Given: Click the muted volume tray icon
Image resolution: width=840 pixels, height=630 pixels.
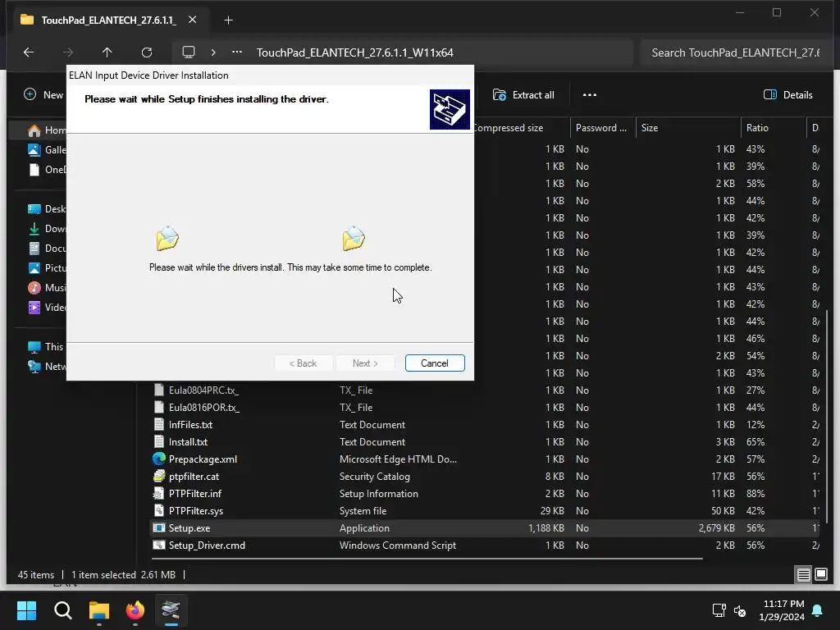Looking at the screenshot, I should tap(740, 610).
